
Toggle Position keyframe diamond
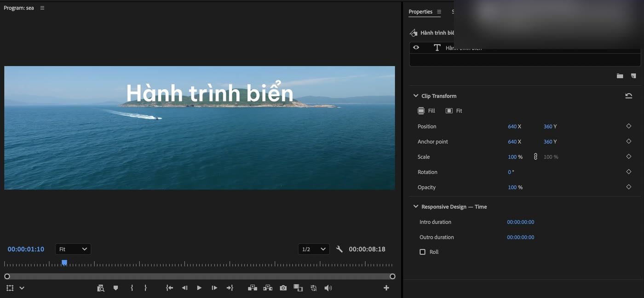[x=629, y=126]
